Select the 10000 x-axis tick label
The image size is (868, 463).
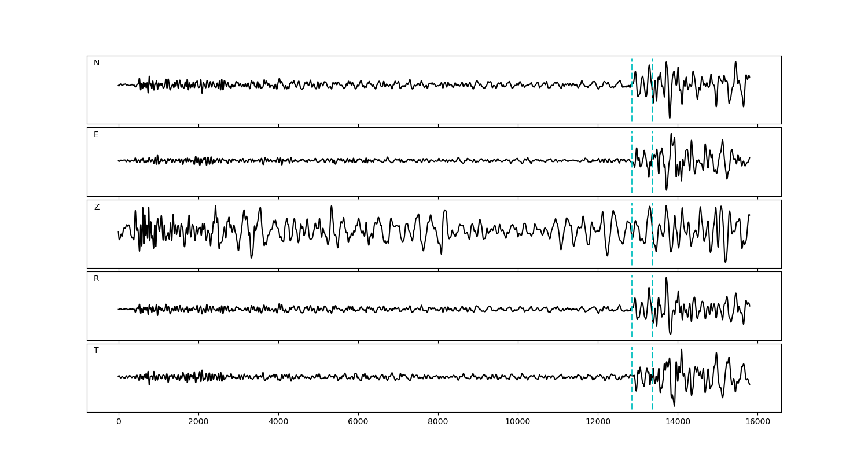click(518, 422)
